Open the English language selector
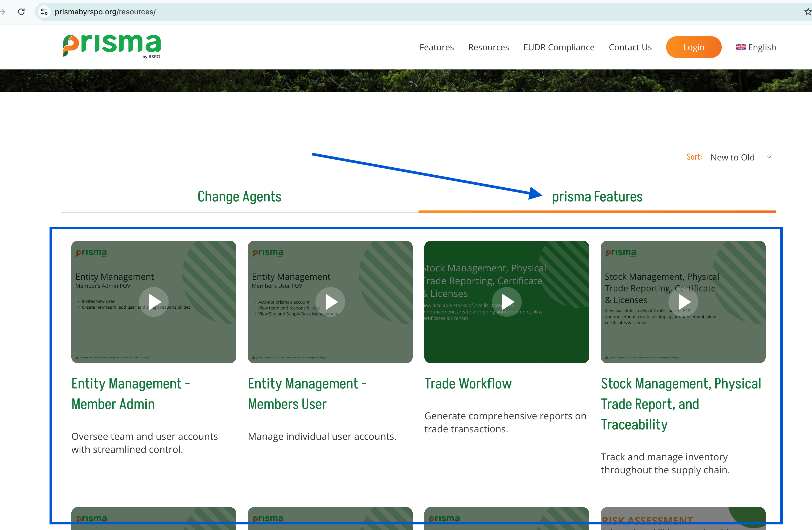The image size is (812, 530). (756, 47)
